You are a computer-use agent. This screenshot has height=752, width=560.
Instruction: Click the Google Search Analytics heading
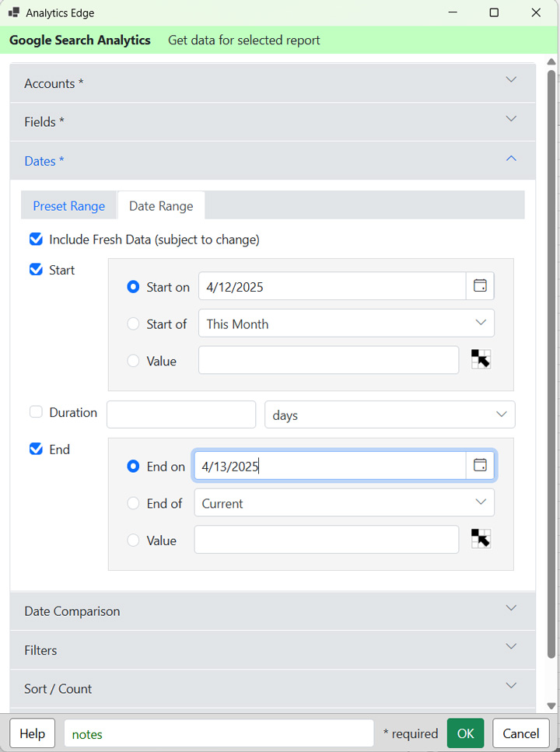tap(79, 40)
